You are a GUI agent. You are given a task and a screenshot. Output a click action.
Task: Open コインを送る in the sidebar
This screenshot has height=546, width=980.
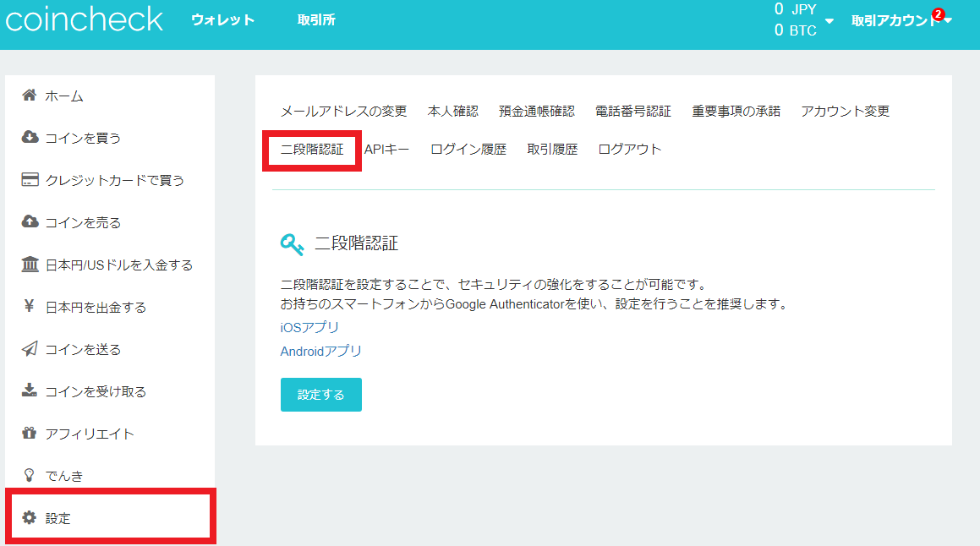(83, 349)
